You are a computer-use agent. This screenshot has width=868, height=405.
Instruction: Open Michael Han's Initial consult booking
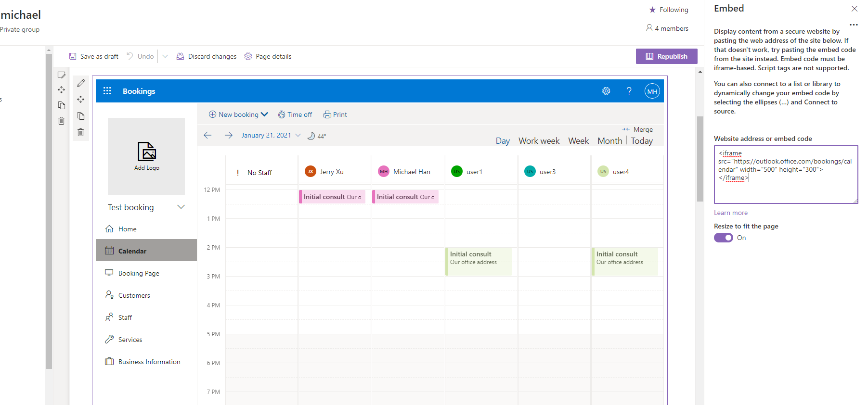click(405, 197)
